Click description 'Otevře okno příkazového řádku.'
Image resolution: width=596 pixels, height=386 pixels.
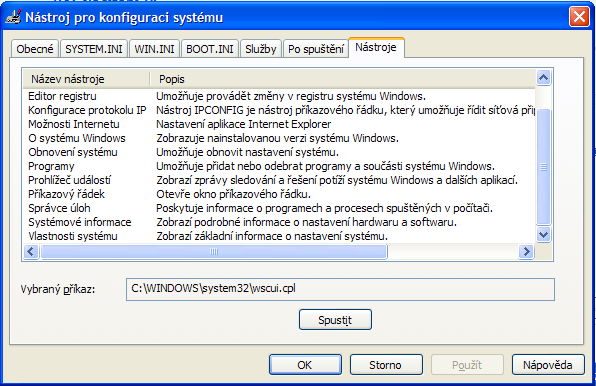click(x=233, y=194)
